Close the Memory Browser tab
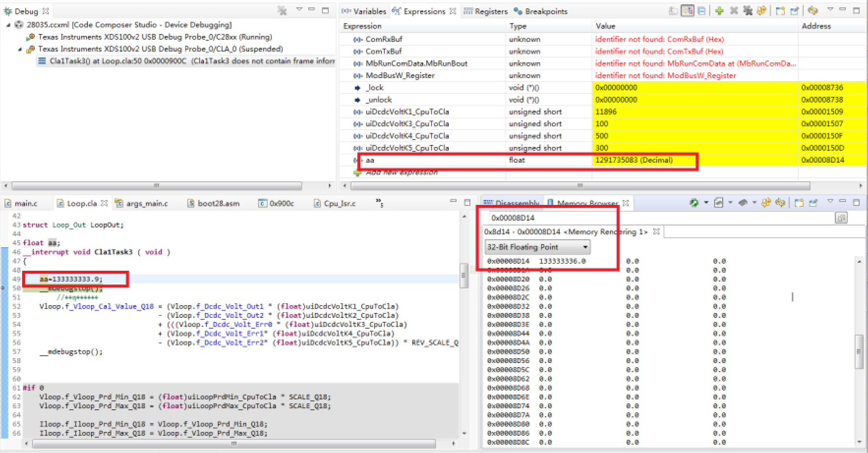 (x=626, y=202)
